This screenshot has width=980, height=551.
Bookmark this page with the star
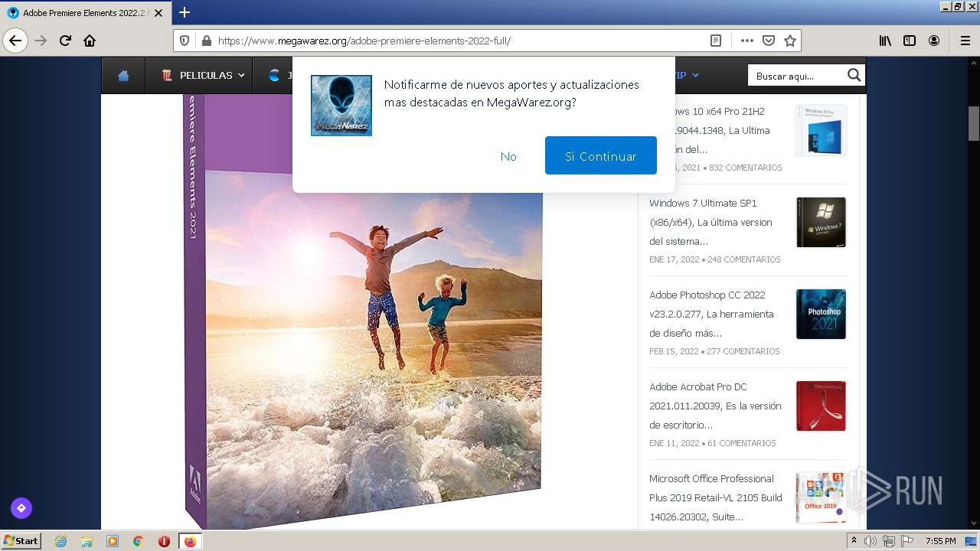790,41
